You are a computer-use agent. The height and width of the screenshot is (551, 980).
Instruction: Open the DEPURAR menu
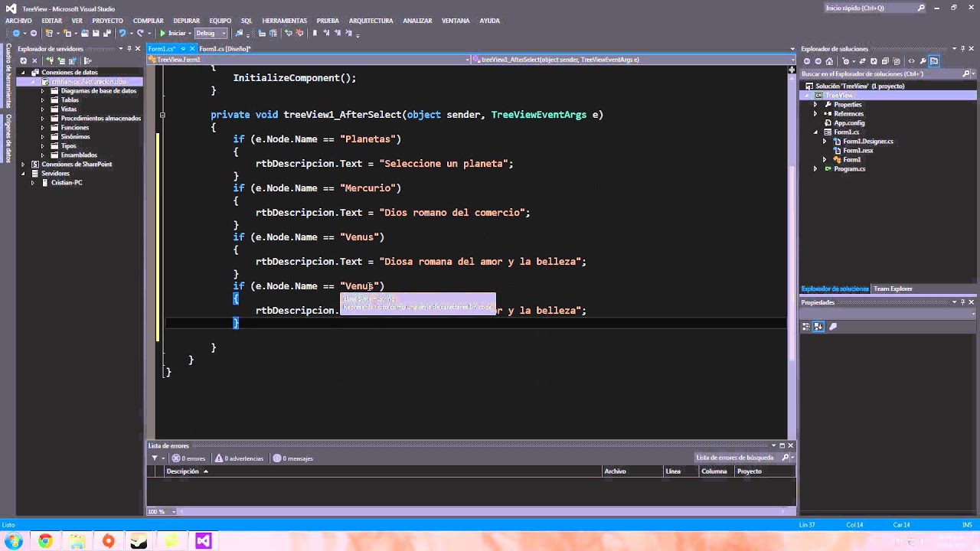click(186, 21)
